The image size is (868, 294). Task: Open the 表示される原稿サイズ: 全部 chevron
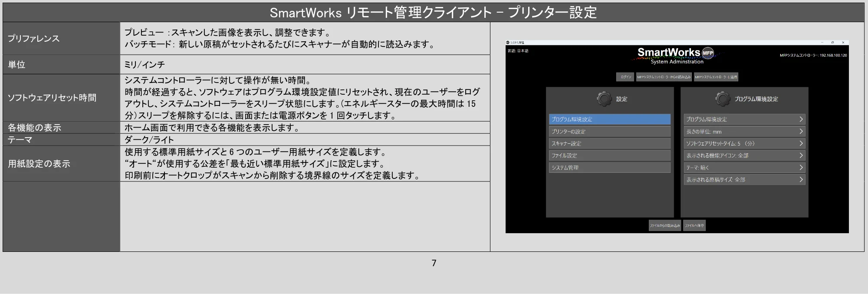(801, 179)
